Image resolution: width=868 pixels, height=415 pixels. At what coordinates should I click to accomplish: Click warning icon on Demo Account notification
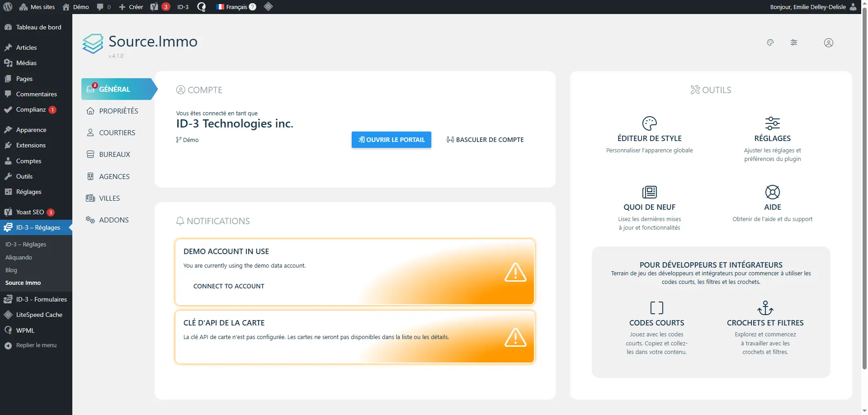point(515,272)
